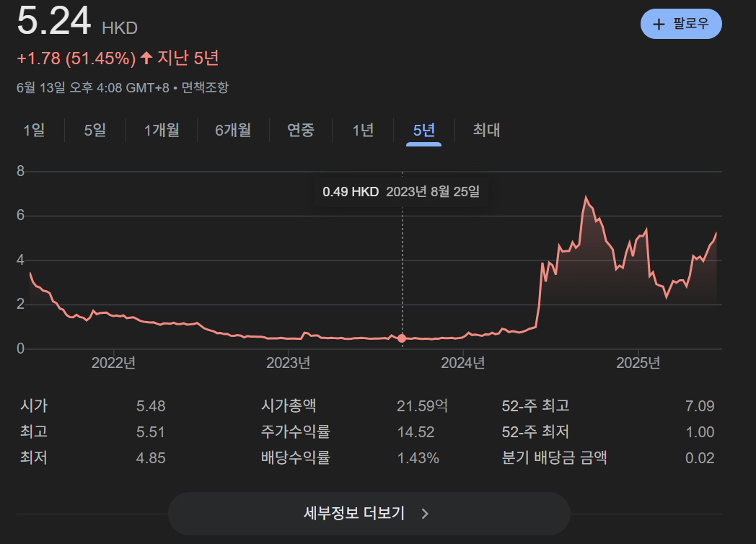The height and width of the screenshot is (544, 756).
Task: Show the 최대 maximum range chart
Action: (x=486, y=130)
